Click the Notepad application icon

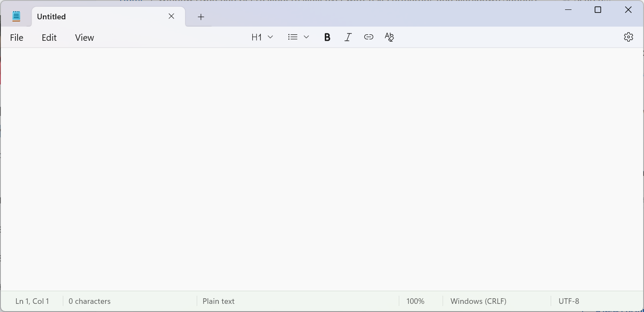point(16,16)
